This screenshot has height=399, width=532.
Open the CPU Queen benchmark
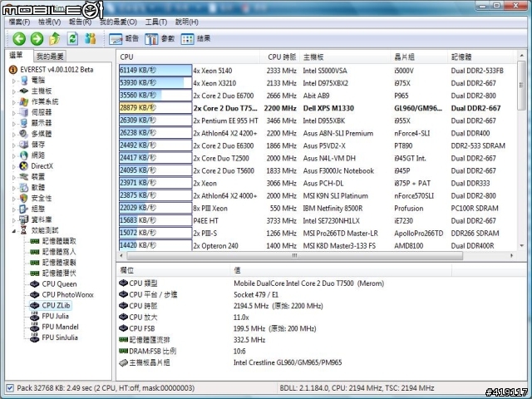click(x=53, y=284)
